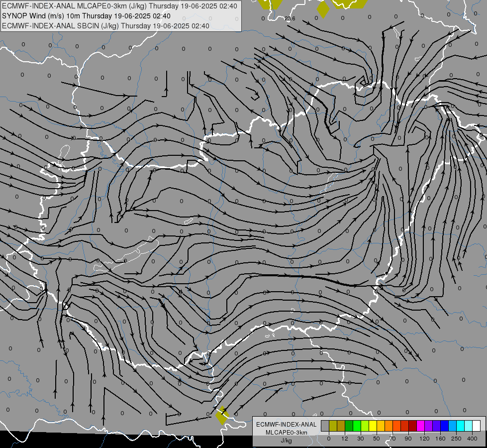Click the dark red swatch after 90
This screenshot has height=448, width=487.
pyautogui.click(x=413, y=426)
